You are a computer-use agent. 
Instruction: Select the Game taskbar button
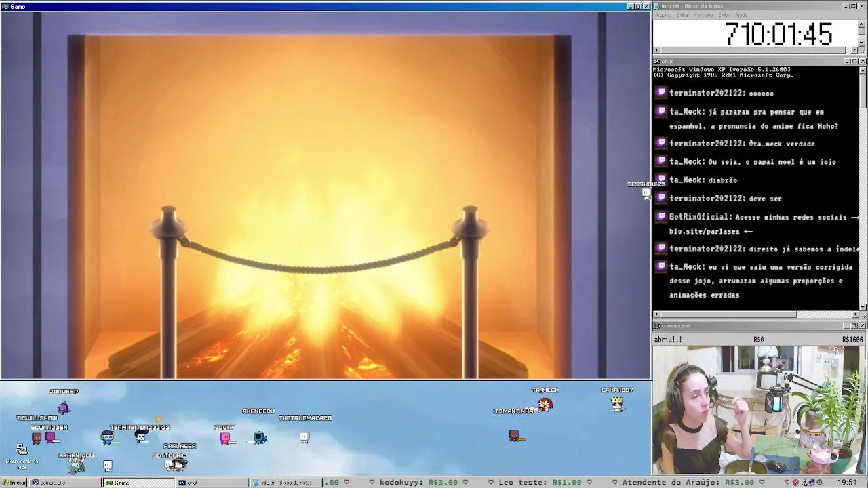(x=138, y=483)
